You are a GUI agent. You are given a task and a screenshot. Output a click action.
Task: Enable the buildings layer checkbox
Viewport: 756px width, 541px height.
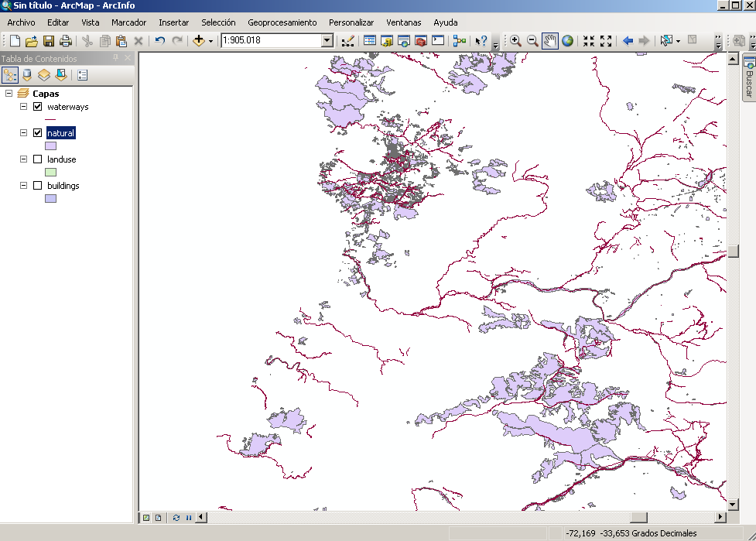coord(36,185)
